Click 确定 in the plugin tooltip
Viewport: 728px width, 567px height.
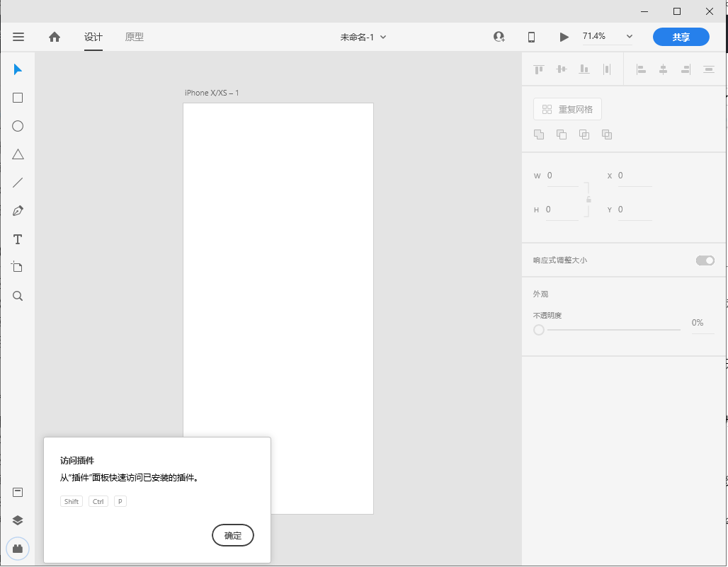point(232,535)
